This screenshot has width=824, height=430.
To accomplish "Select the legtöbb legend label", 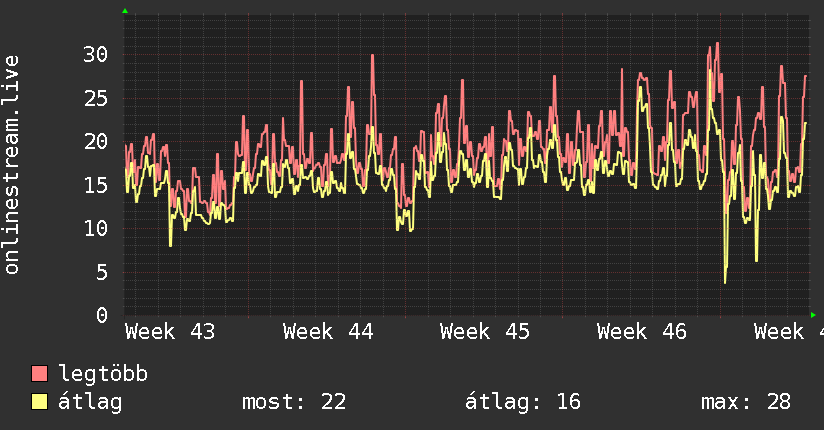I will click(x=103, y=373).
